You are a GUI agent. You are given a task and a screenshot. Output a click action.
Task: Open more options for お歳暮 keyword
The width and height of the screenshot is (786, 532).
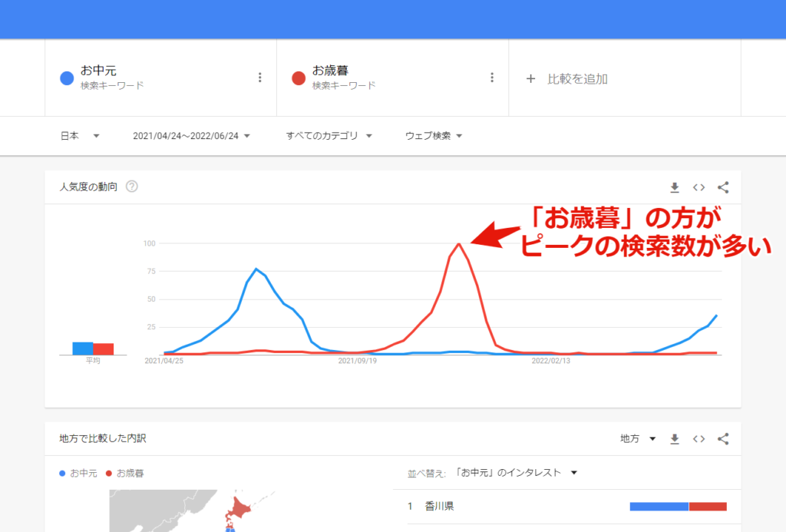(x=492, y=78)
